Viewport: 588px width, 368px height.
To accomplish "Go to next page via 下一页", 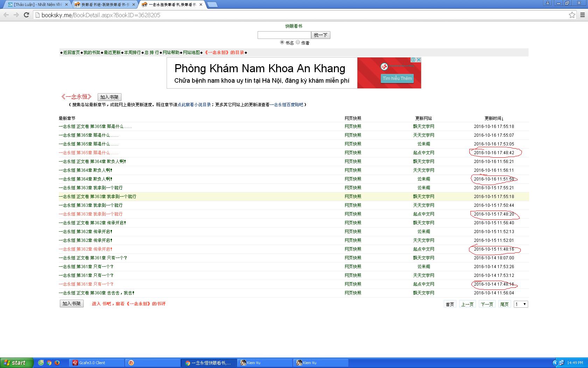I will (x=487, y=304).
